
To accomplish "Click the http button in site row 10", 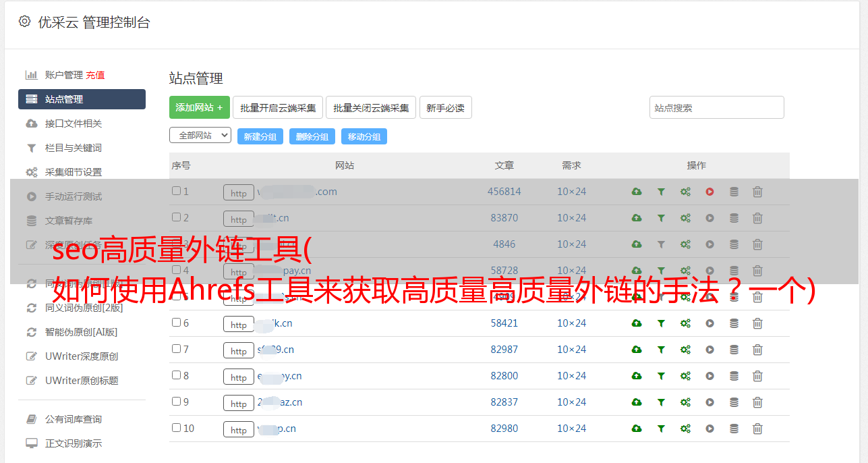I will (x=239, y=430).
